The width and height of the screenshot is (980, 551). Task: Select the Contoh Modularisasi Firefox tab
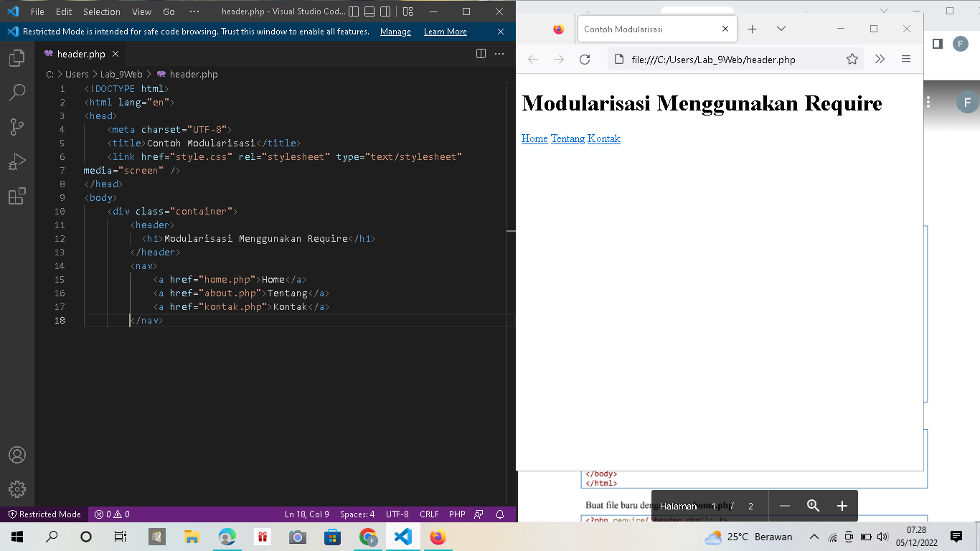point(656,29)
